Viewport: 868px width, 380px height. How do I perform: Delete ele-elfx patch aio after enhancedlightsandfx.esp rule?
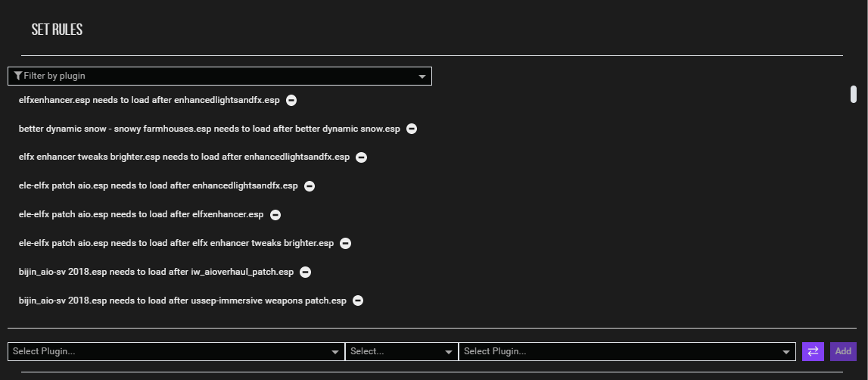[x=310, y=186]
